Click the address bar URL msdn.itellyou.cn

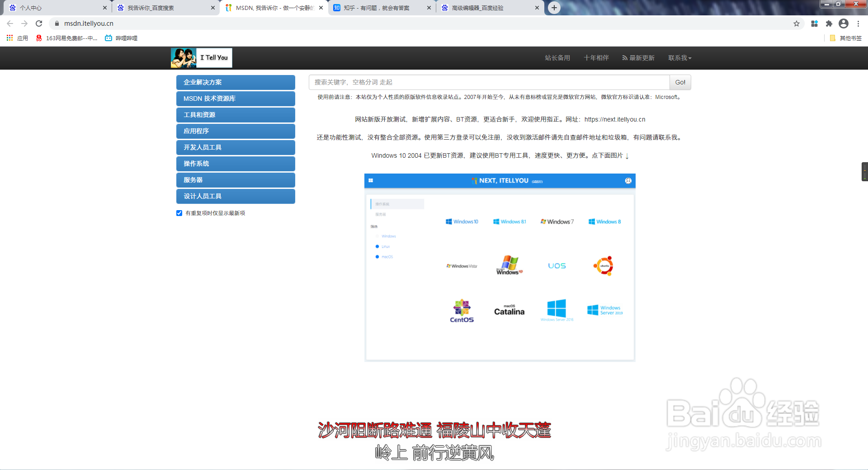tap(89, 23)
